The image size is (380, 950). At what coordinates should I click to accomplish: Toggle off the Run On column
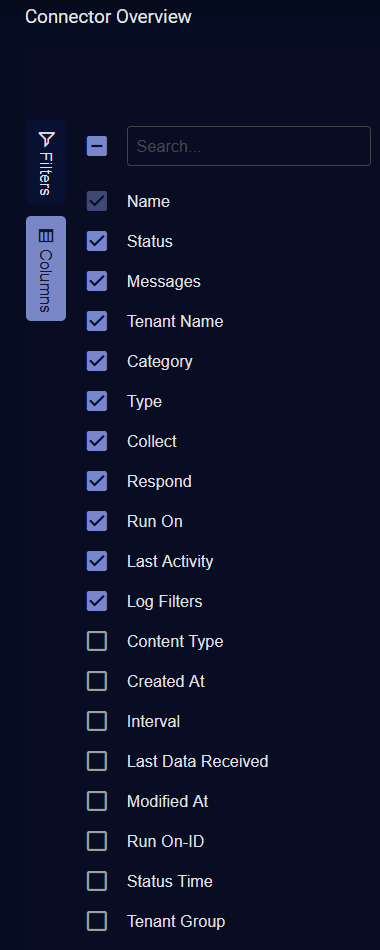(x=97, y=521)
